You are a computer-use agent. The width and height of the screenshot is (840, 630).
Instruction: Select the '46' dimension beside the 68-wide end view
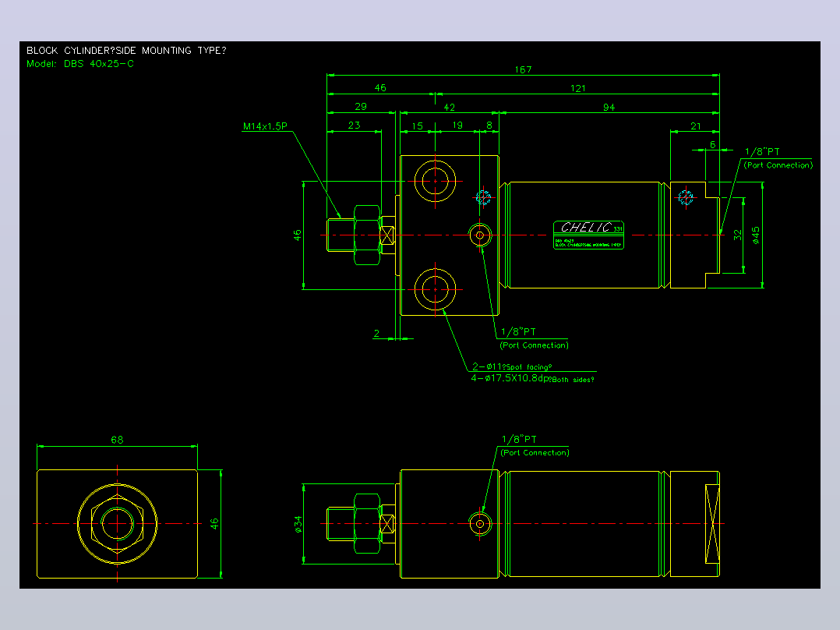214,524
